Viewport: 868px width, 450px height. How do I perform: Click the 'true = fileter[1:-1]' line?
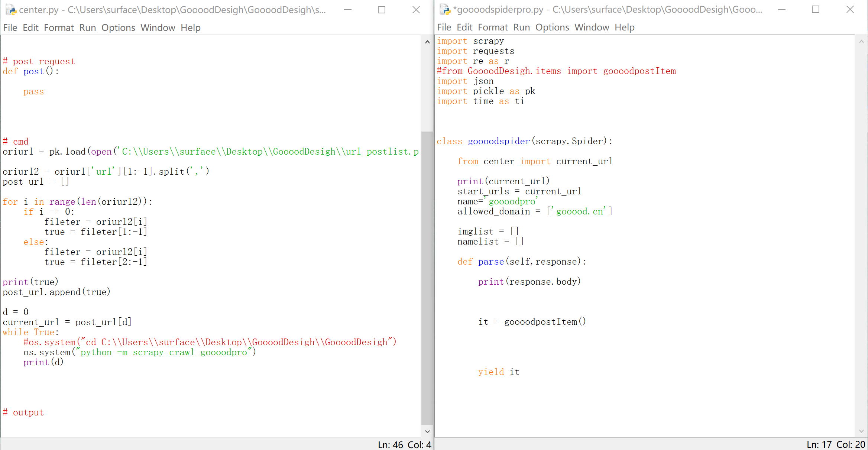[x=96, y=232]
